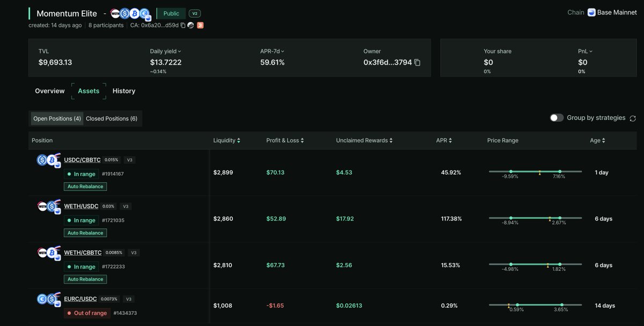Click the Base Mainnet chain icon

click(x=591, y=12)
